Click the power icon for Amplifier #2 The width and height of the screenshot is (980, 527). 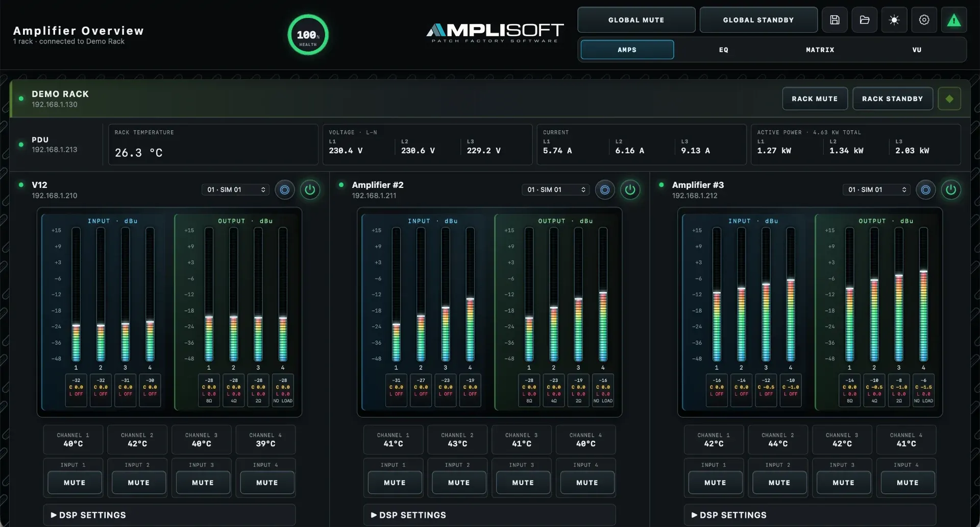tap(630, 190)
